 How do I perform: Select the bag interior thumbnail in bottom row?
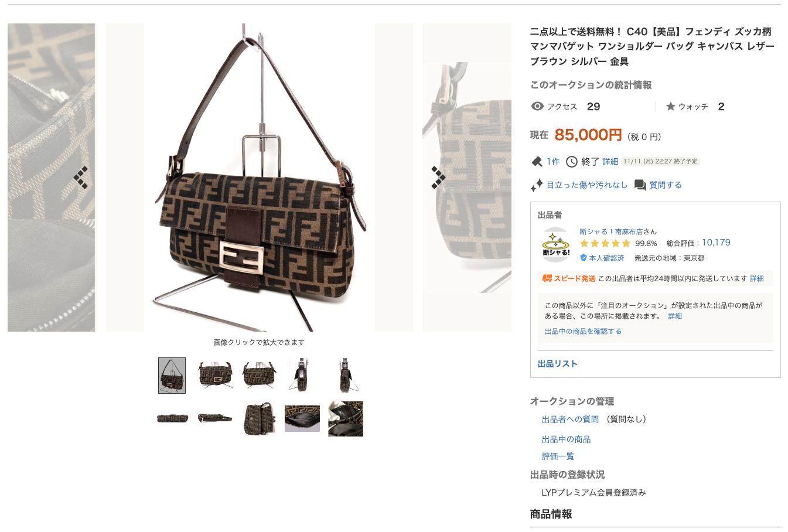click(302, 419)
